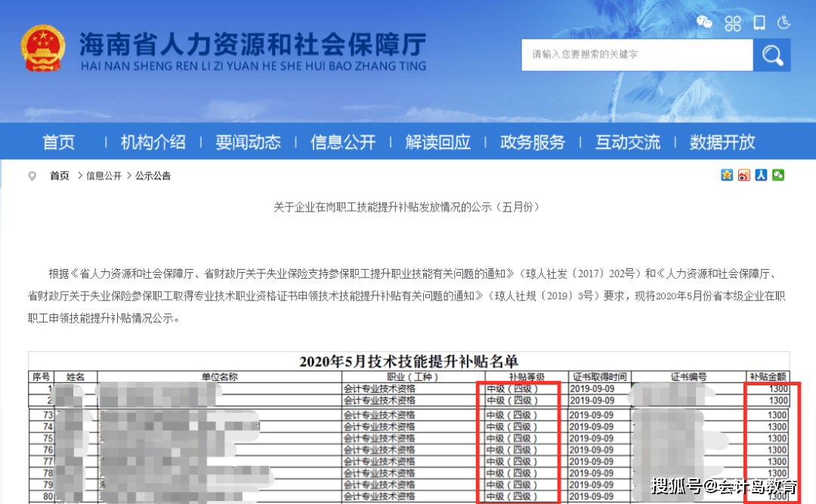This screenshot has height=504, width=816.
Task: Open the 要闻动态 navigation menu
Action: pos(249,141)
